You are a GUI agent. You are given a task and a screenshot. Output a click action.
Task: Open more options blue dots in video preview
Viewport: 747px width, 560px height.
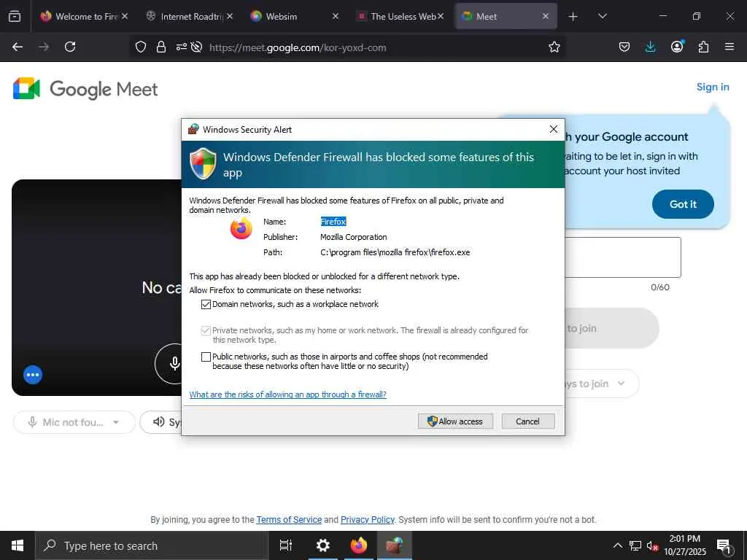(x=33, y=375)
